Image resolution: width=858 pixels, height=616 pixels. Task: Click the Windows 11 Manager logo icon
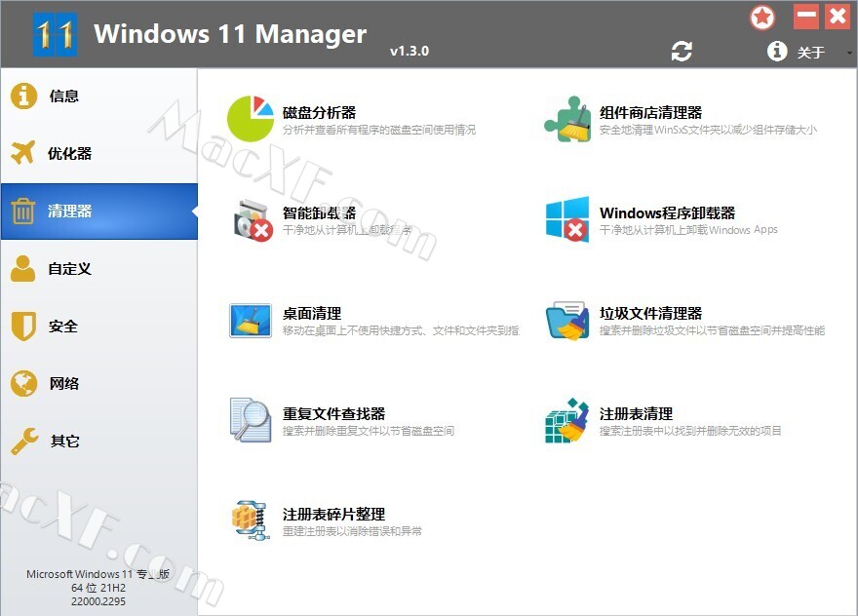click(55, 34)
